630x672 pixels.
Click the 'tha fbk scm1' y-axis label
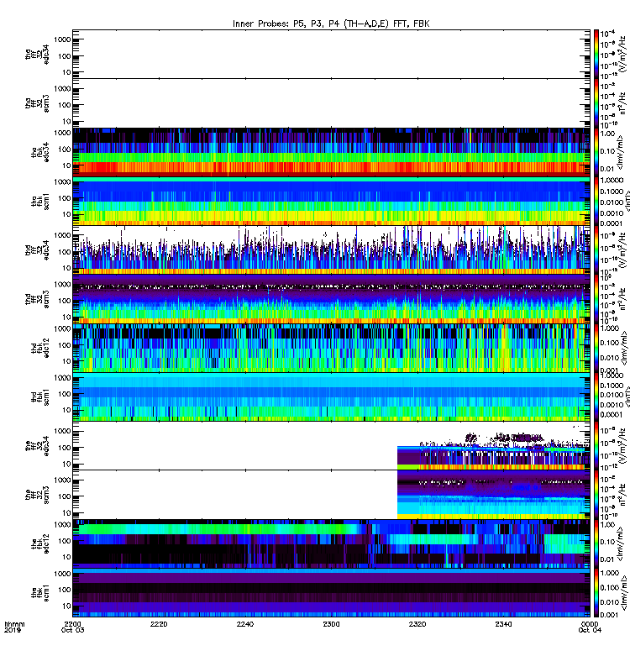coord(40,202)
